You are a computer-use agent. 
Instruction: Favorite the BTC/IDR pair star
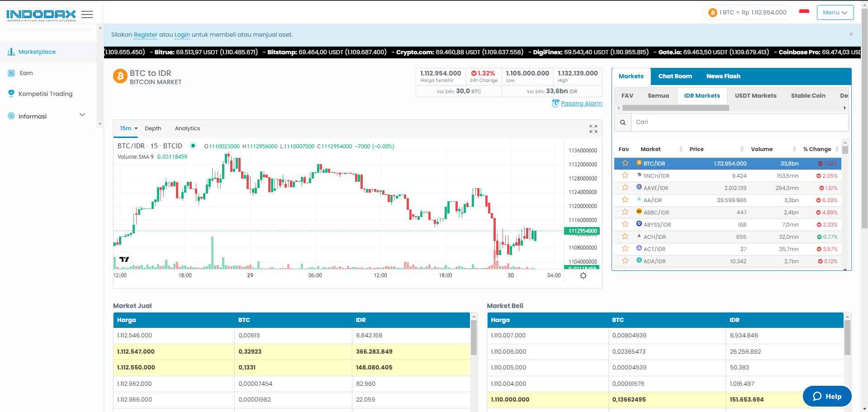tap(625, 163)
